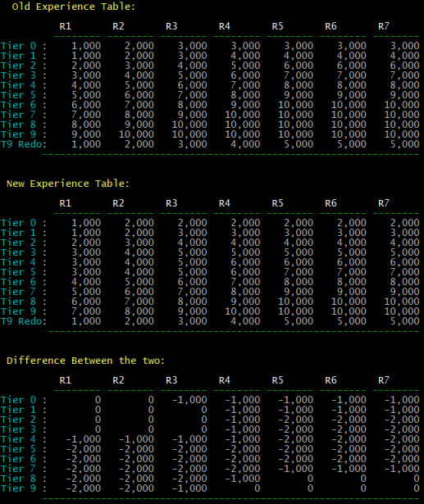The height and width of the screenshot is (504, 424).
Task: Select the "Tier 7" row label in New table
Action: (18, 292)
